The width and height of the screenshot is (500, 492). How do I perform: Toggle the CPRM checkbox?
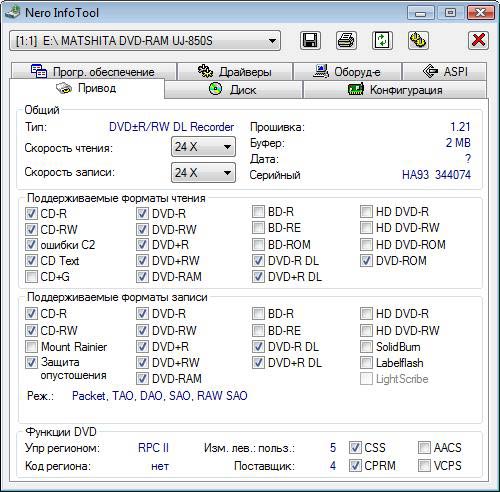(355, 466)
